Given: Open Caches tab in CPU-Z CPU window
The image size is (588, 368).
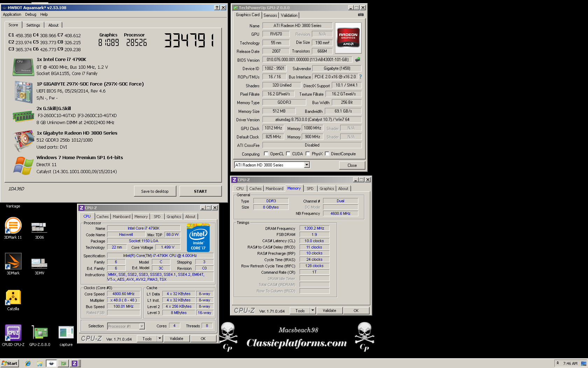Looking at the screenshot, I should coord(103,217).
